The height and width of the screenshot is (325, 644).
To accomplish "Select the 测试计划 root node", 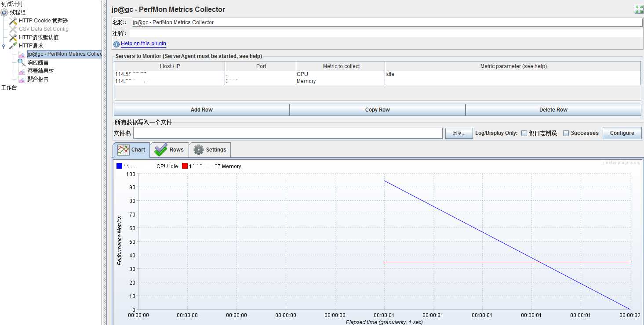I will [11, 4].
